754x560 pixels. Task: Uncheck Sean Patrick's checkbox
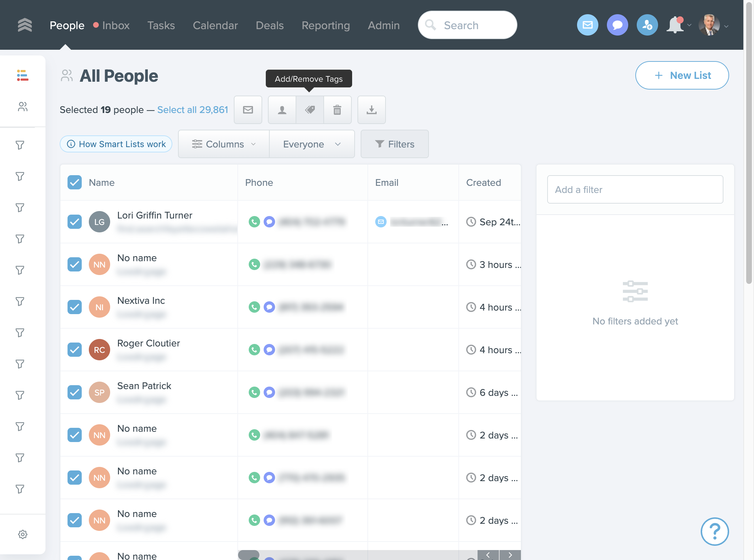click(75, 392)
